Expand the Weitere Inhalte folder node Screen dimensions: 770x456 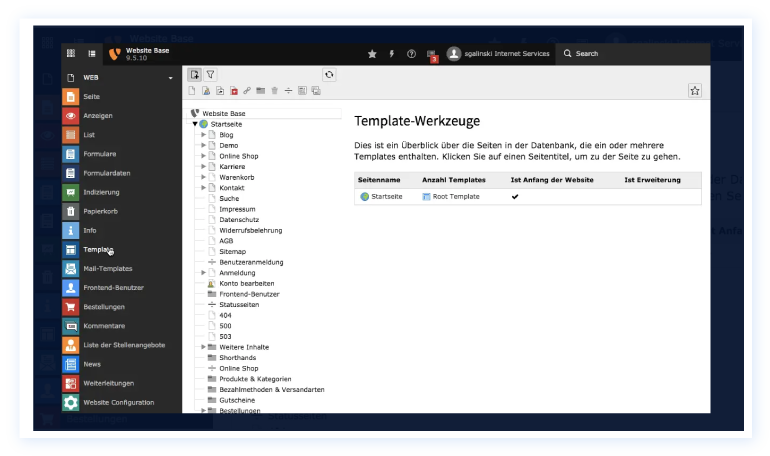[203, 347]
